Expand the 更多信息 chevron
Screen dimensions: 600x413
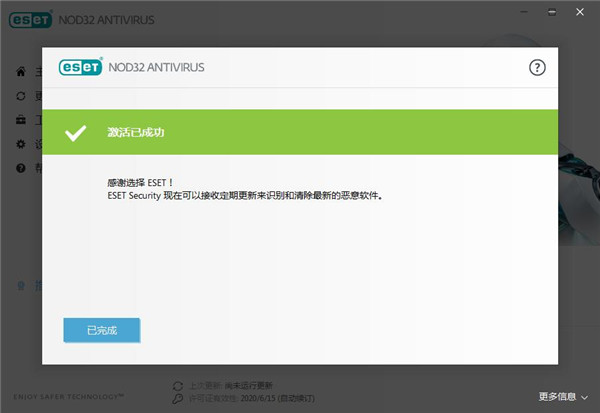pos(586,396)
